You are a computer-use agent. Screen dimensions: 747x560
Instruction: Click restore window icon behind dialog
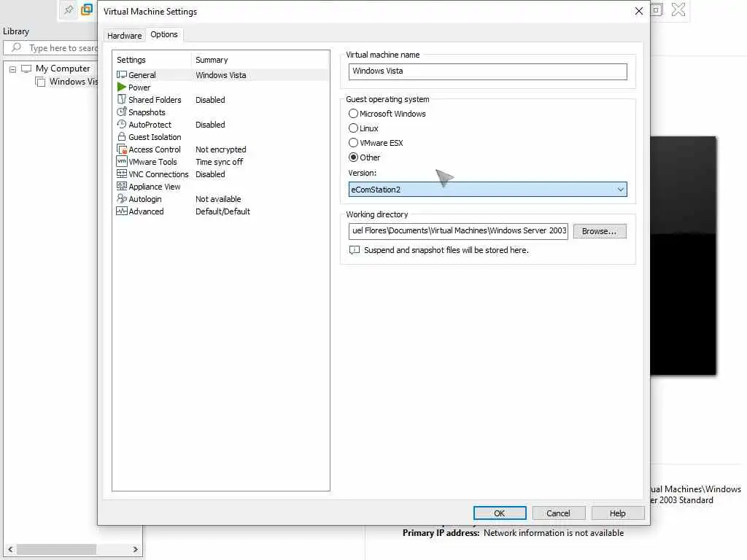click(657, 9)
